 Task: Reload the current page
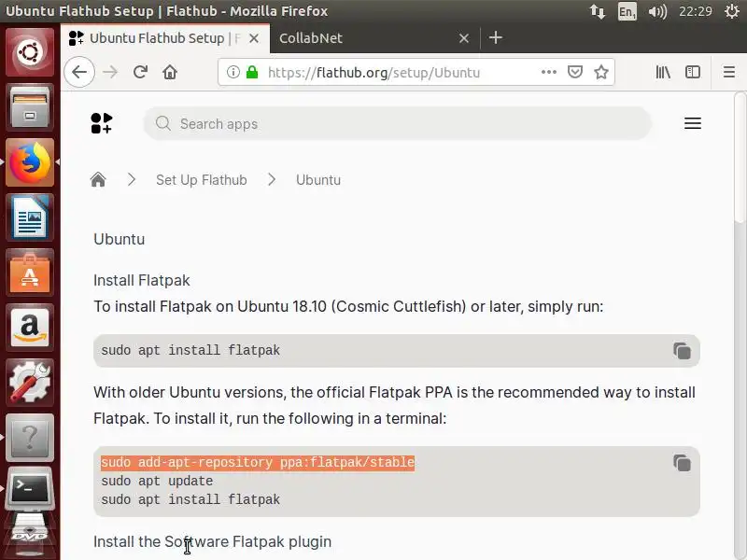point(140,73)
